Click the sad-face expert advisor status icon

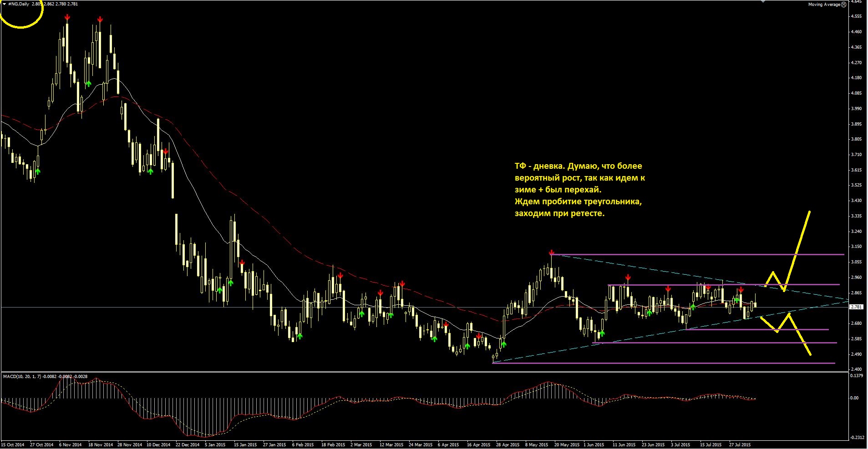pyautogui.click(x=843, y=5)
